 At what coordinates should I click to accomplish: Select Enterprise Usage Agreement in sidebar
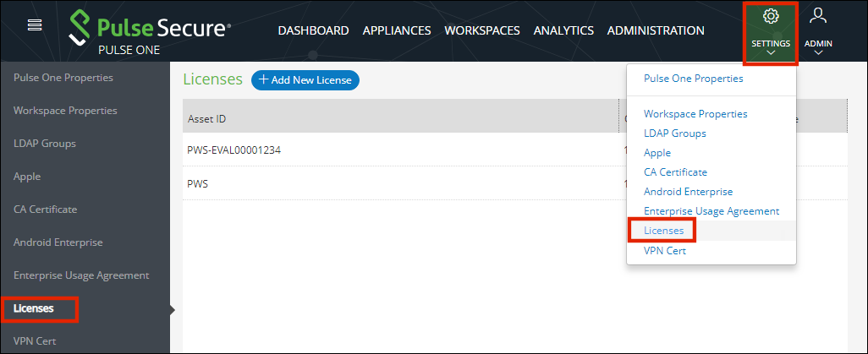tap(81, 275)
